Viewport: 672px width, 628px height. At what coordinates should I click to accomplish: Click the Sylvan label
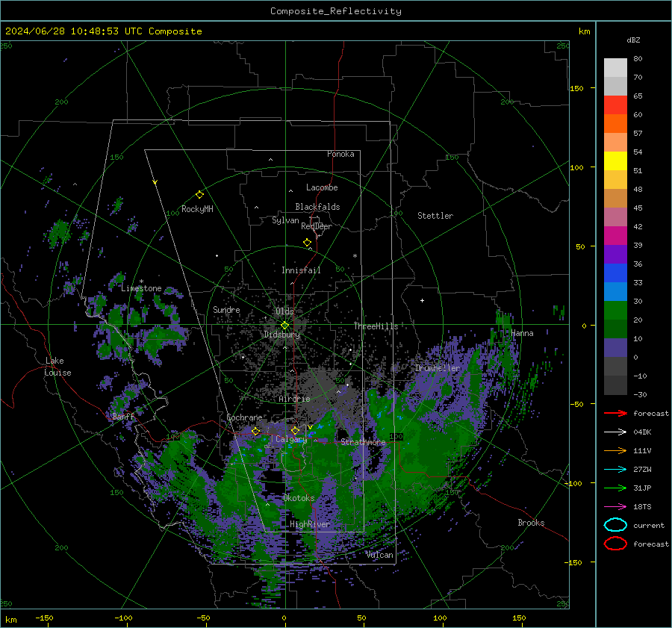[x=285, y=220]
